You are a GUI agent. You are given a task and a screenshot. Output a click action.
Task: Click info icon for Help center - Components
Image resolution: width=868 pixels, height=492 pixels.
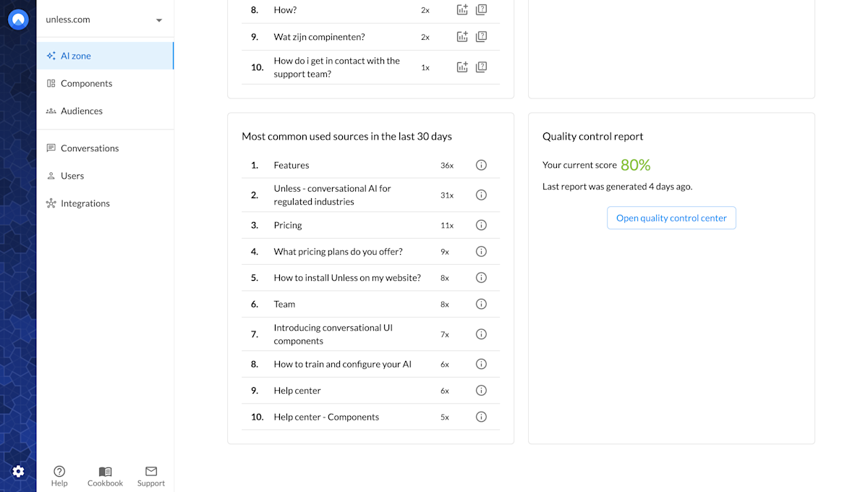[x=481, y=417]
